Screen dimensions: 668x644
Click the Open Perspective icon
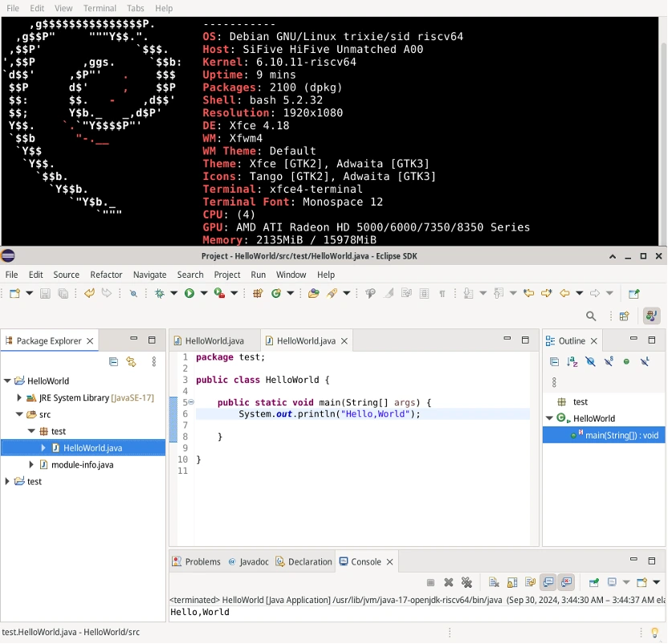(625, 316)
